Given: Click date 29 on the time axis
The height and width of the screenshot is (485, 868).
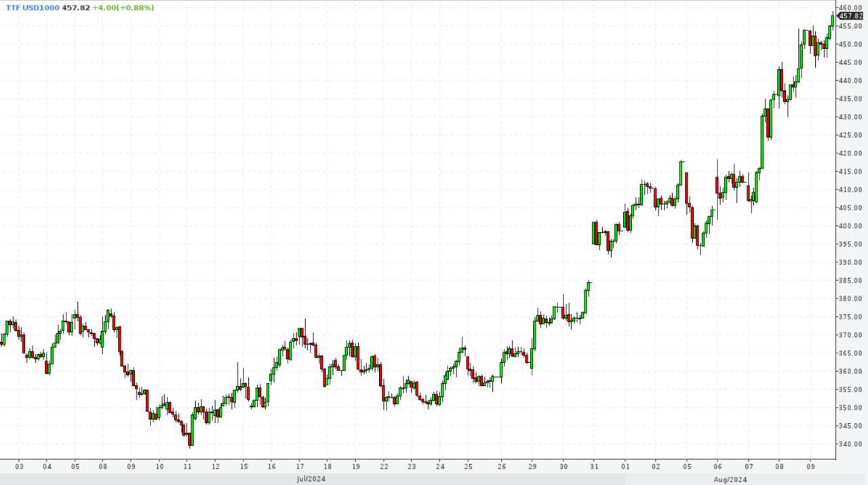Looking at the screenshot, I should [x=532, y=467].
